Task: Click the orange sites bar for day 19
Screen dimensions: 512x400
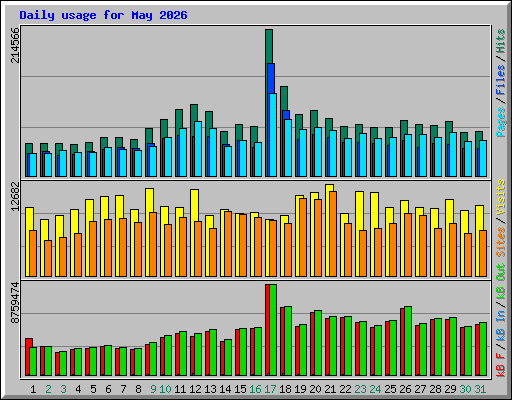Action: pos(303,237)
